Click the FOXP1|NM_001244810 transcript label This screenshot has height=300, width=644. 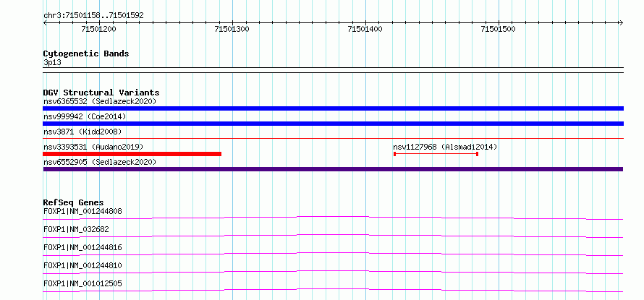(82, 265)
